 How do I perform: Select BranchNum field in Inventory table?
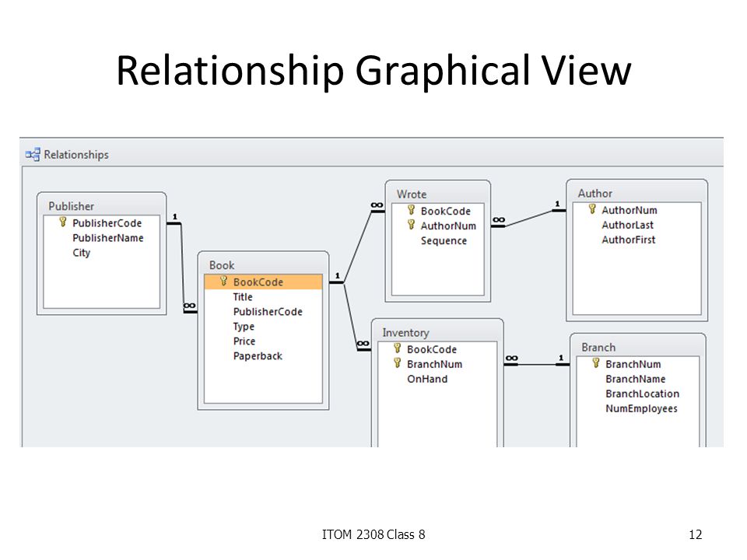click(437, 364)
